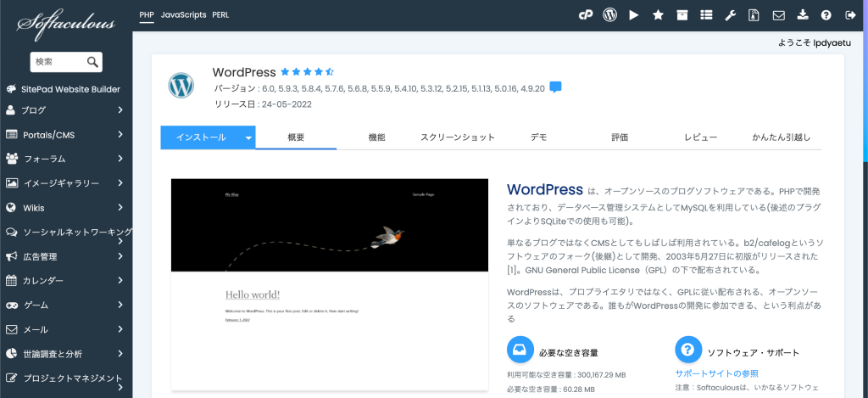This screenshot has width=868, height=398.
Task: Click the software support question icon
Action: (x=688, y=350)
